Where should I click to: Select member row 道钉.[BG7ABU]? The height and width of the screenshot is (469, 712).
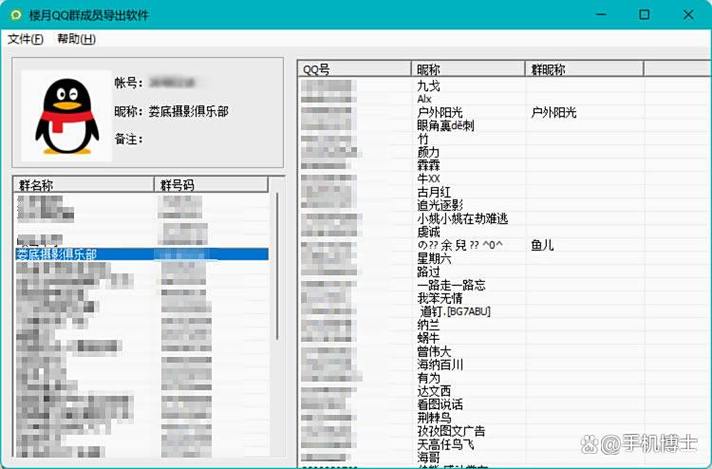click(455, 311)
